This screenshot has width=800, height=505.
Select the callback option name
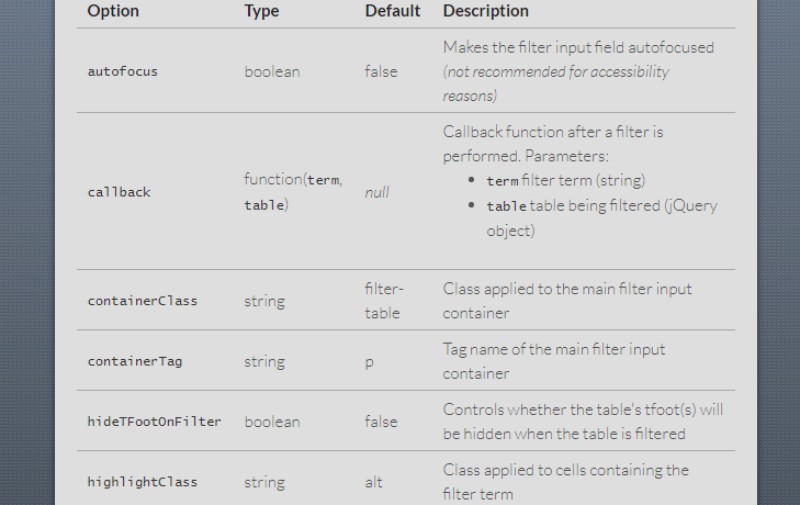coord(119,192)
